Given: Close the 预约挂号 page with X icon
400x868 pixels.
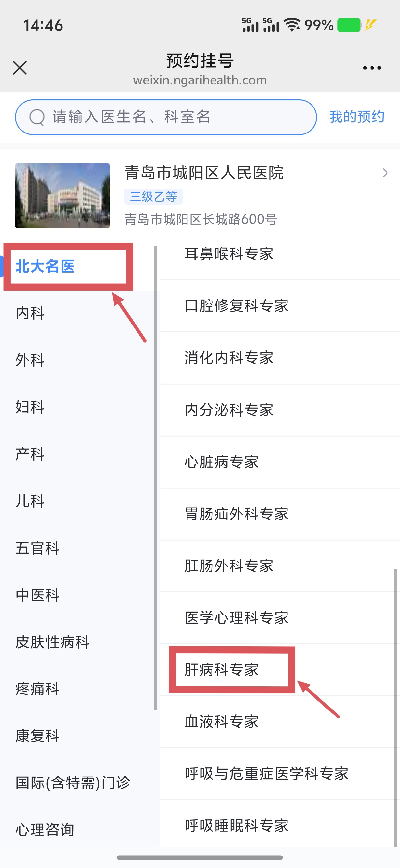Looking at the screenshot, I should click(20, 68).
